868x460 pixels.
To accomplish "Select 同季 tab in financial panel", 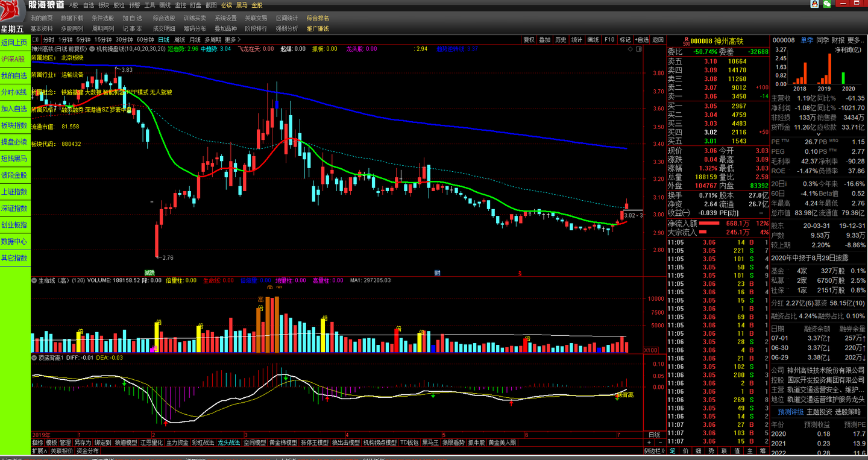I will click(x=822, y=40).
